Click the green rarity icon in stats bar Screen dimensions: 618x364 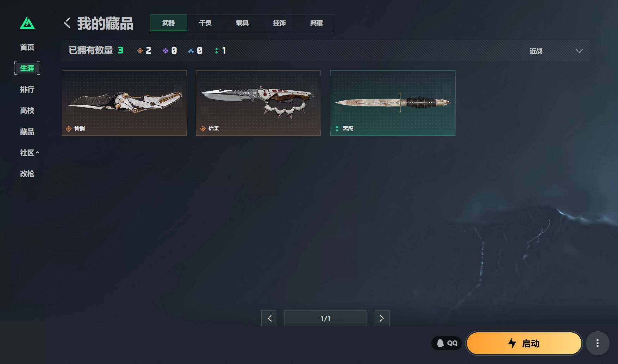point(216,51)
